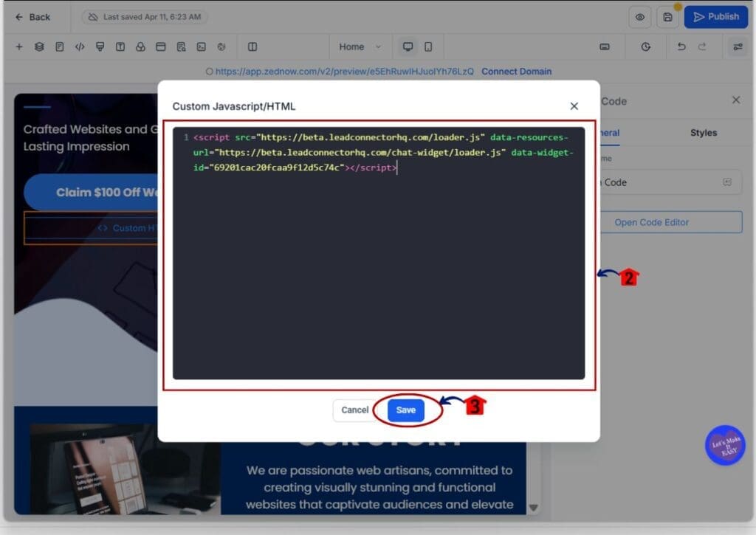
Task: Click the split-column layout icon
Action: tap(252, 46)
